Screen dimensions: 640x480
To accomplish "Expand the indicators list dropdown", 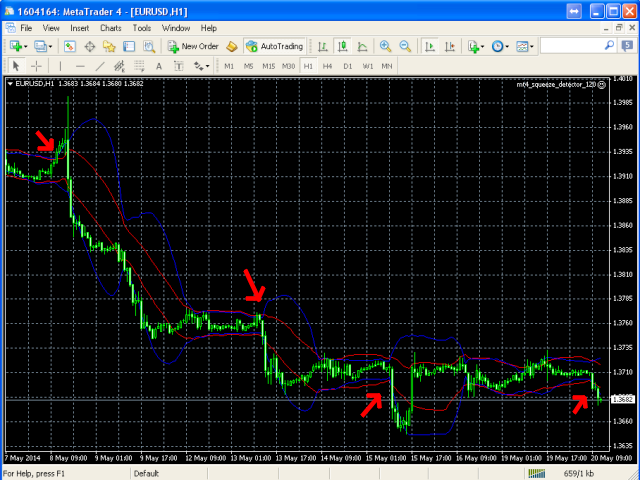I will click(x=484, y=46).
